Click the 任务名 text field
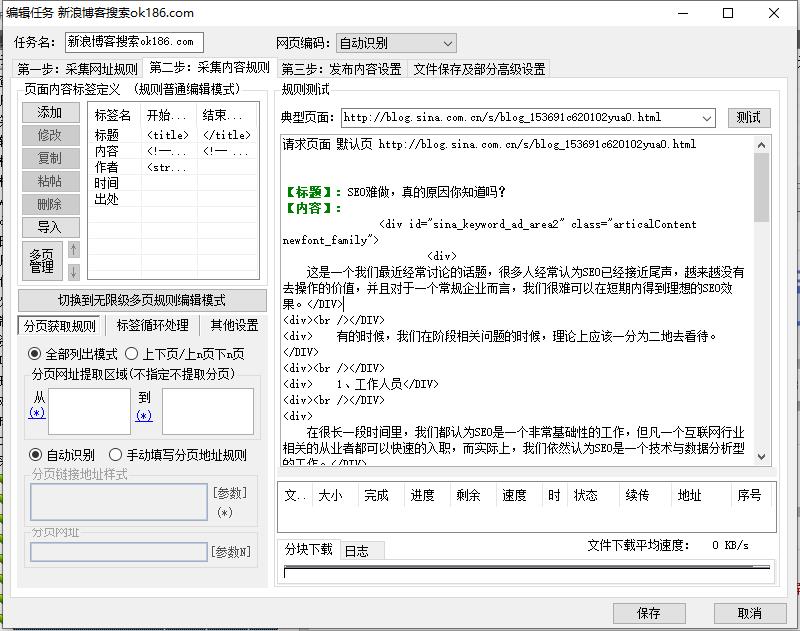800x631 pixels. tap(133, 43)
